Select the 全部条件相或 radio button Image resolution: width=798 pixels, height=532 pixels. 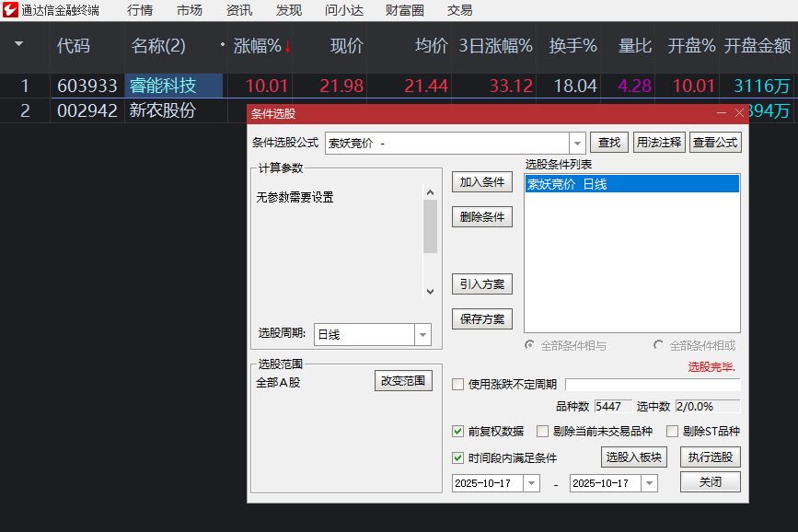pyautogui.click(x=657, y=344)
